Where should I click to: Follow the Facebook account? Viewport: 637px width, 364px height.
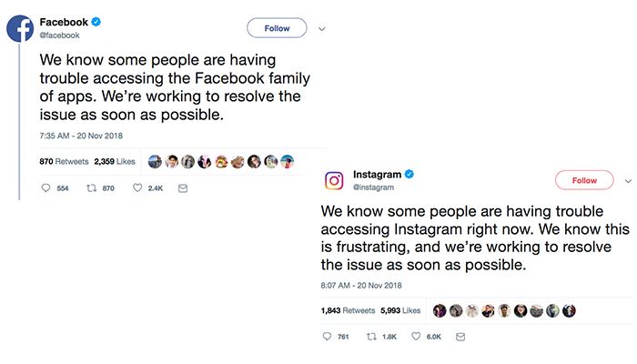point(277,28)
